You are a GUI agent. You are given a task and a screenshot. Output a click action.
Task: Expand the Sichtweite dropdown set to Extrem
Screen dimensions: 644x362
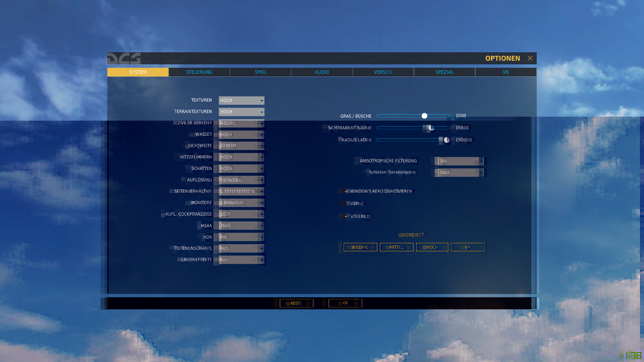[x=242, y=146]
